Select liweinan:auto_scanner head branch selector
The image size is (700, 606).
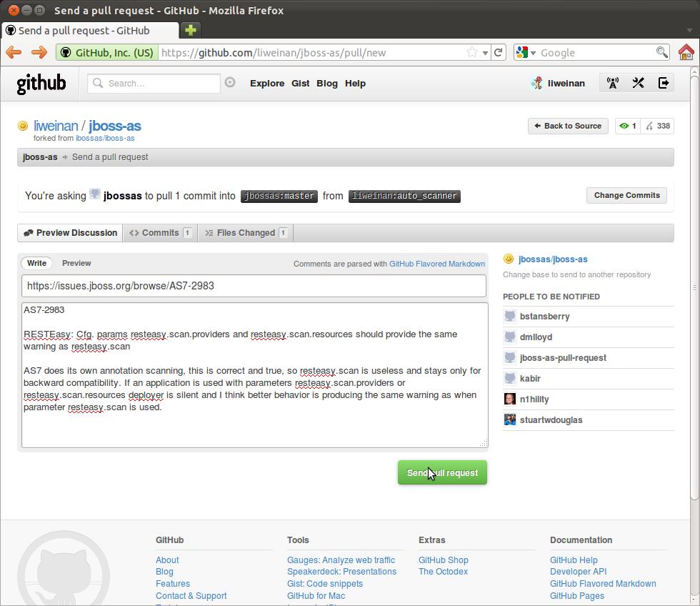404,196
